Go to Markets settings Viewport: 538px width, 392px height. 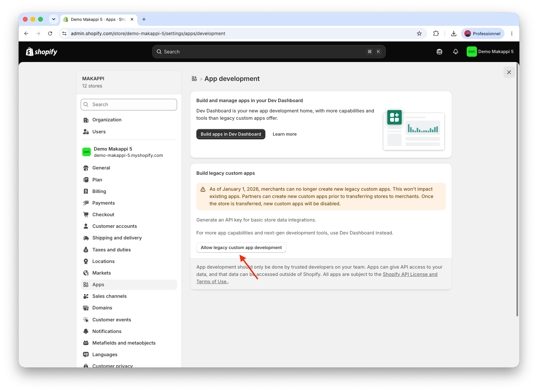coord(129,273)
